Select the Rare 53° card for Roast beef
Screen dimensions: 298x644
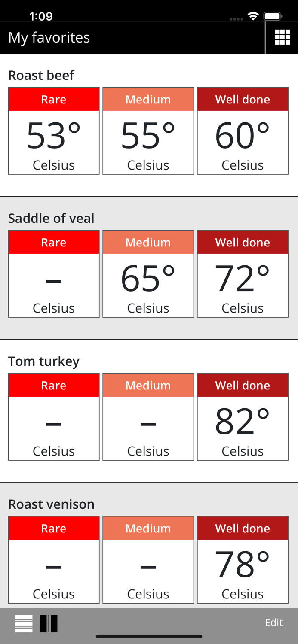(x=53, y=131)
